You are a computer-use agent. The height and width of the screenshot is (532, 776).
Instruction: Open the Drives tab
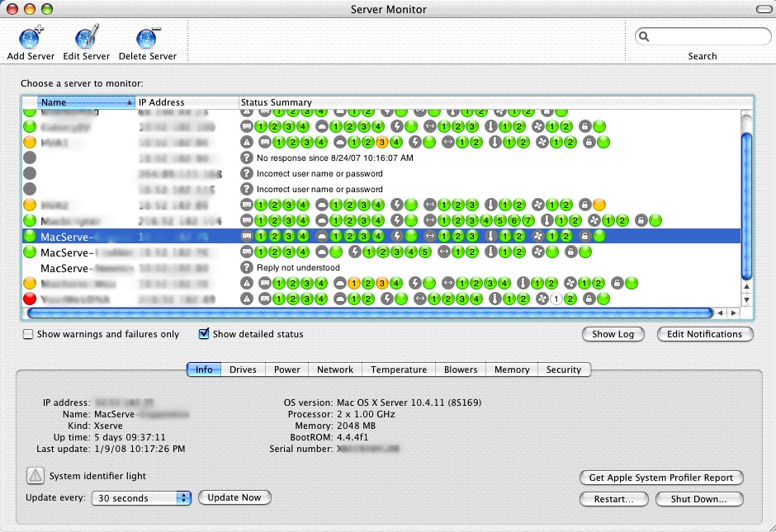pos(243,370)
